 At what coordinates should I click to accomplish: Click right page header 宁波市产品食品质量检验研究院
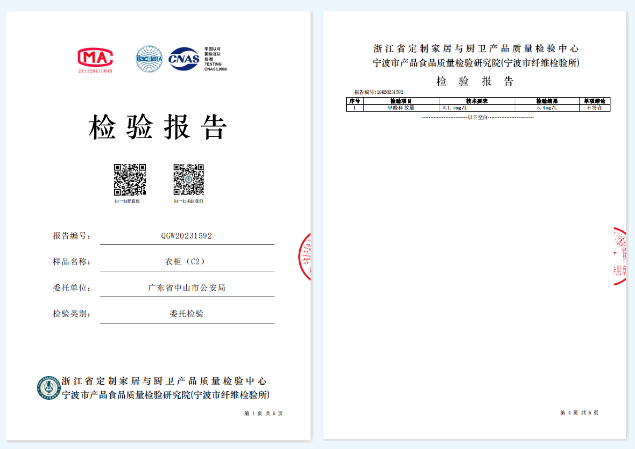pos(437,63)
